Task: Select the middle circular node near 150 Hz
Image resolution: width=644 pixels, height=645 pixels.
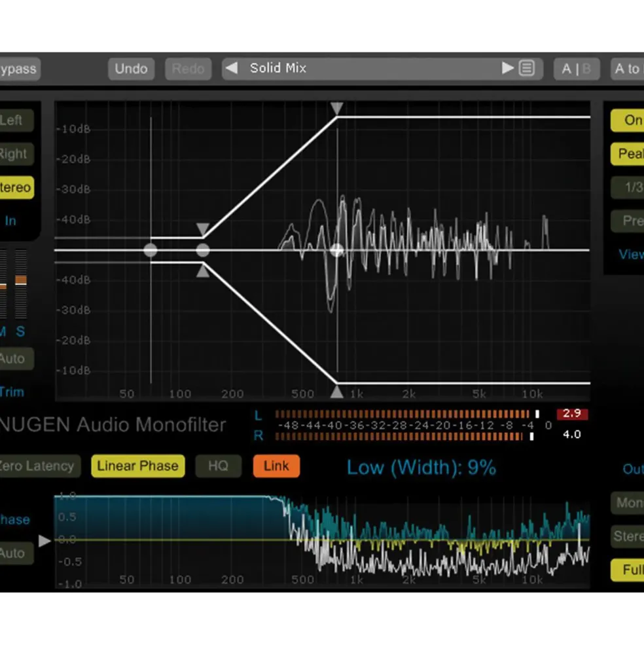Action: 203,250
